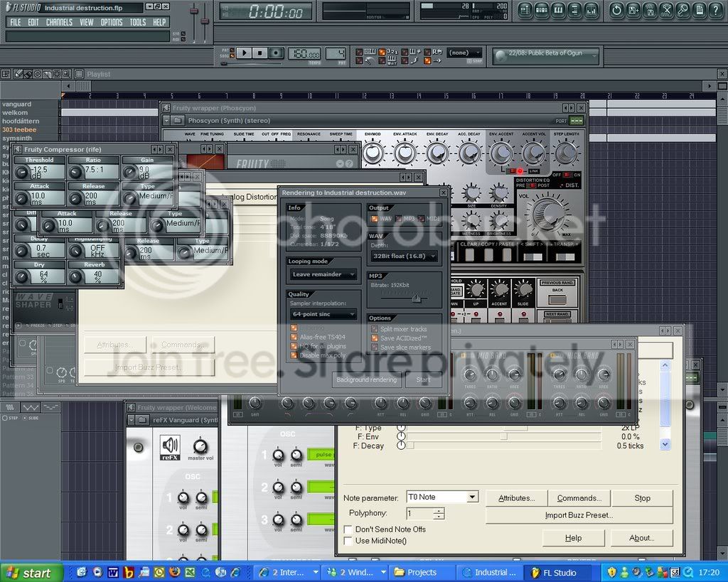Open the mixer icon in top toolbar
Image resolution: width=728 pixels, height=582 pixels.
(592, 10)
